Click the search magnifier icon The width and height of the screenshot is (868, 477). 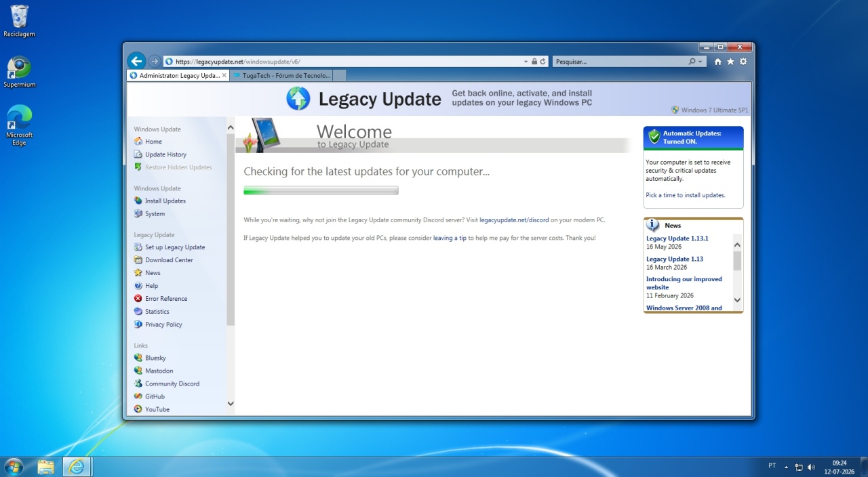(692, 62)
